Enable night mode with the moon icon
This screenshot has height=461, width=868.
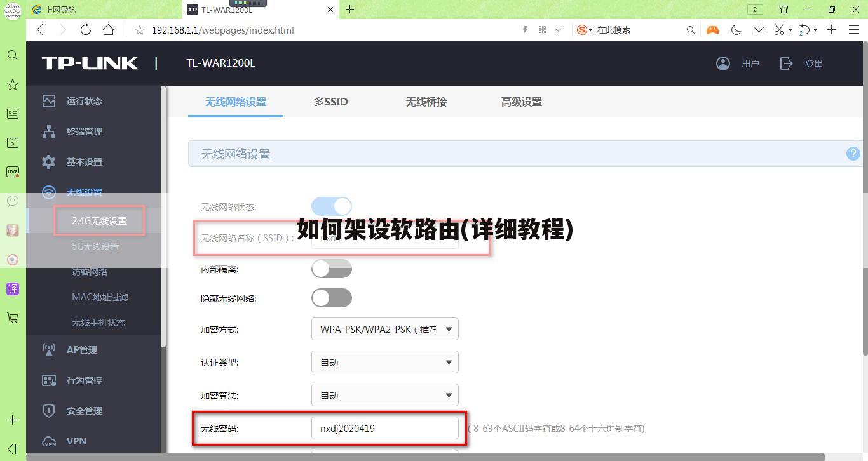click(x=736, y=30)
